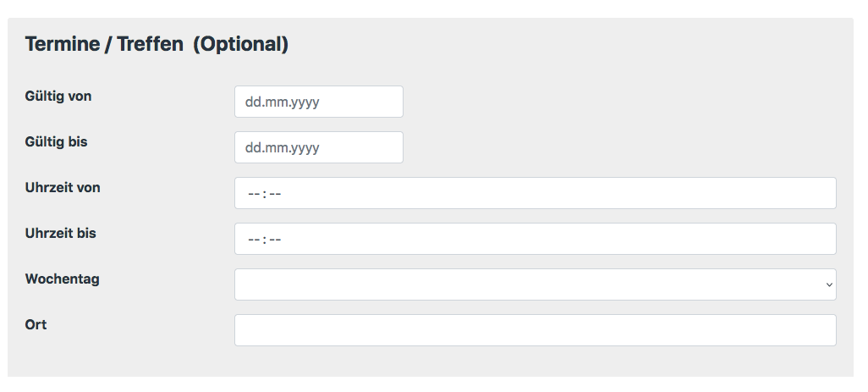This screenshot has width=868, height=392.
Task: Click the "Gültig von" label
Action: coord(58,97)
